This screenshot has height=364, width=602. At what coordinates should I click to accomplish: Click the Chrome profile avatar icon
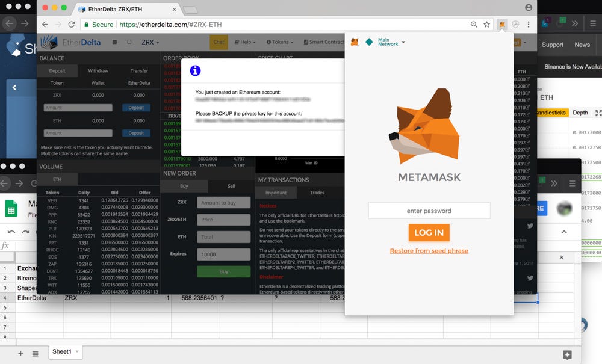(x=529, y=7)
